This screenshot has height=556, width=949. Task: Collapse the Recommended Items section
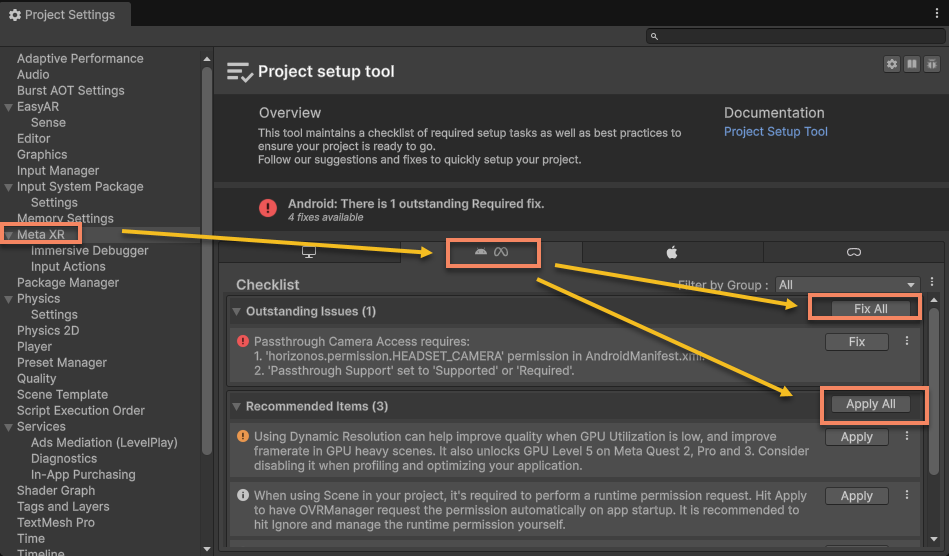click(x=237, y=407)
